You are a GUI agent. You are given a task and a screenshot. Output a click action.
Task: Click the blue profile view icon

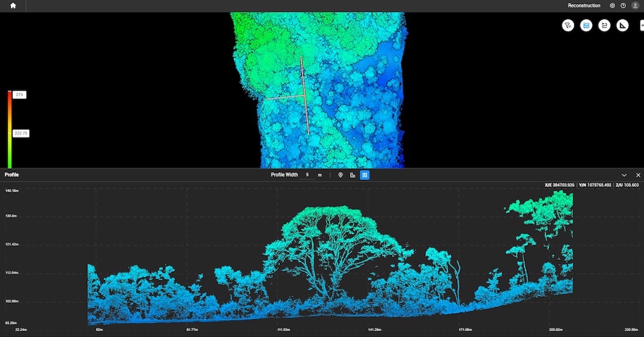[586, 25]
